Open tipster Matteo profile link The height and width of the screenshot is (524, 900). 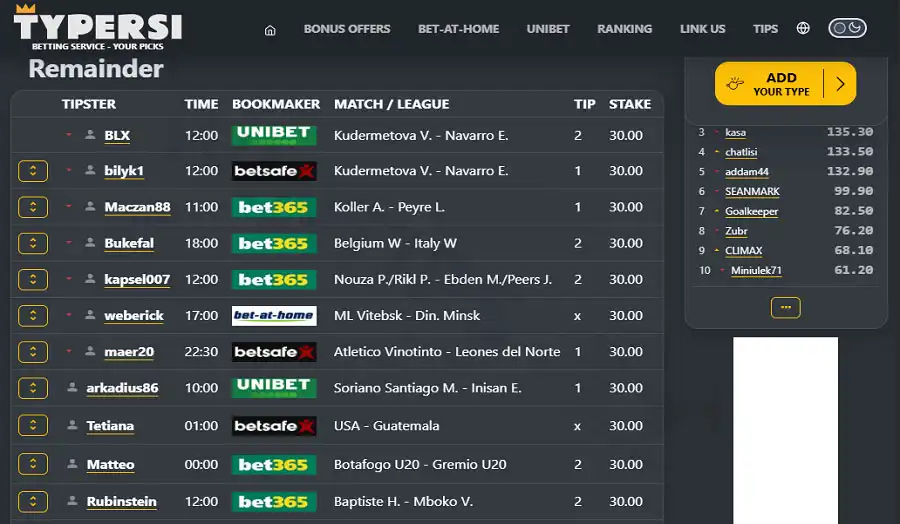(x=110, y=464)
